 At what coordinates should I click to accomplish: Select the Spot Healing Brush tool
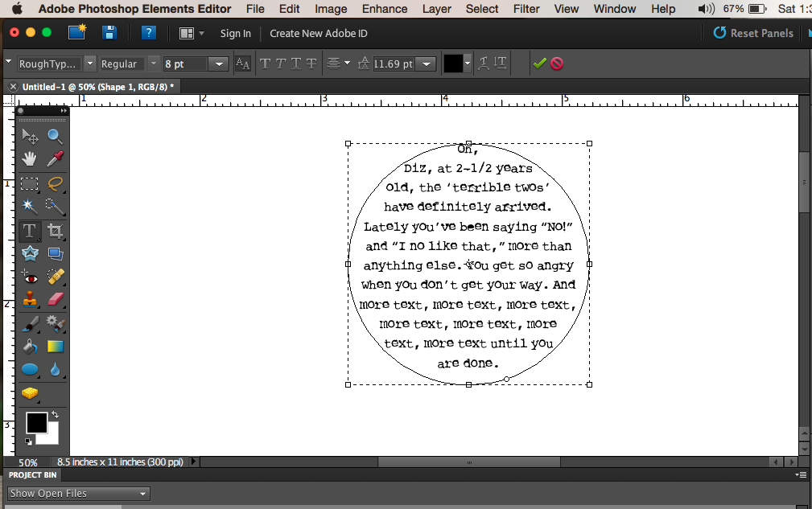click(x=55, y=277)
